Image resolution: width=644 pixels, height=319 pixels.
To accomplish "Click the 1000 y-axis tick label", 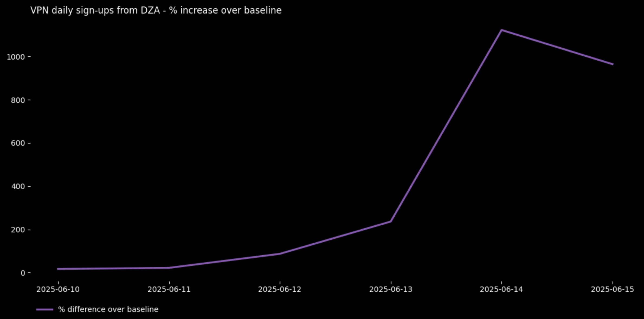I will pyautogui.click(x=16, y=57).
